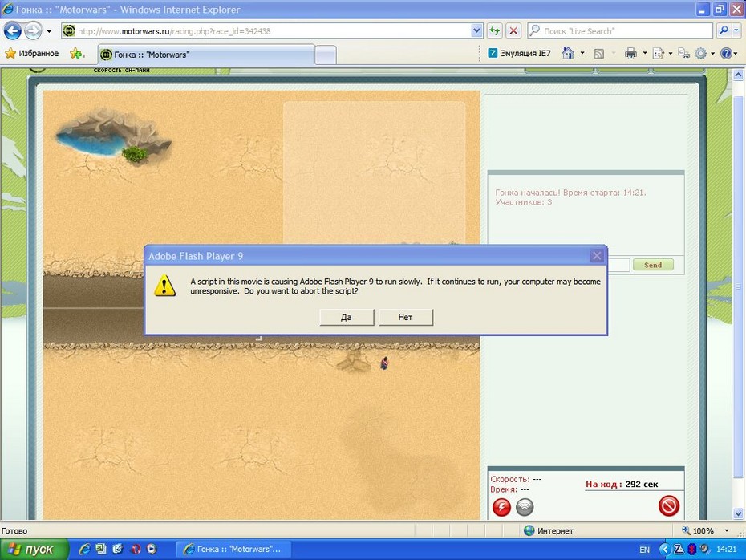The image size is (746, 560).
Task: Click the network computers icon beside the Tools gear
Action: click(683, 53)
